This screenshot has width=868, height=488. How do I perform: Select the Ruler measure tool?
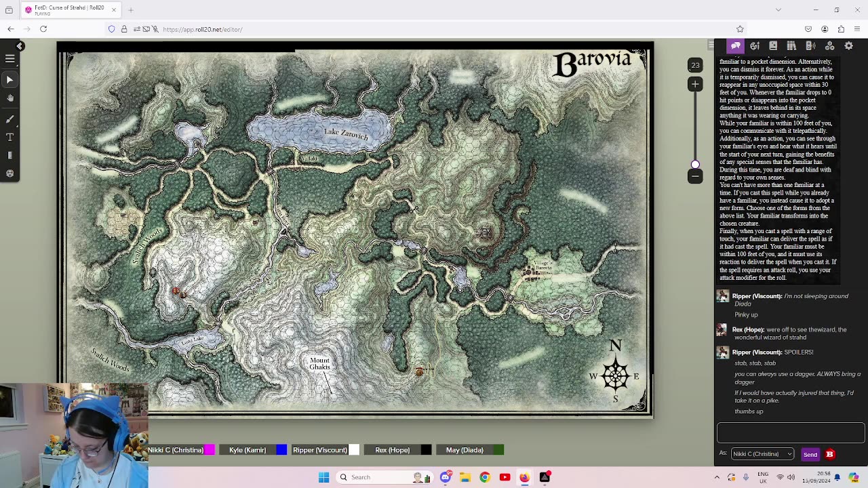[x=10, y=156]
